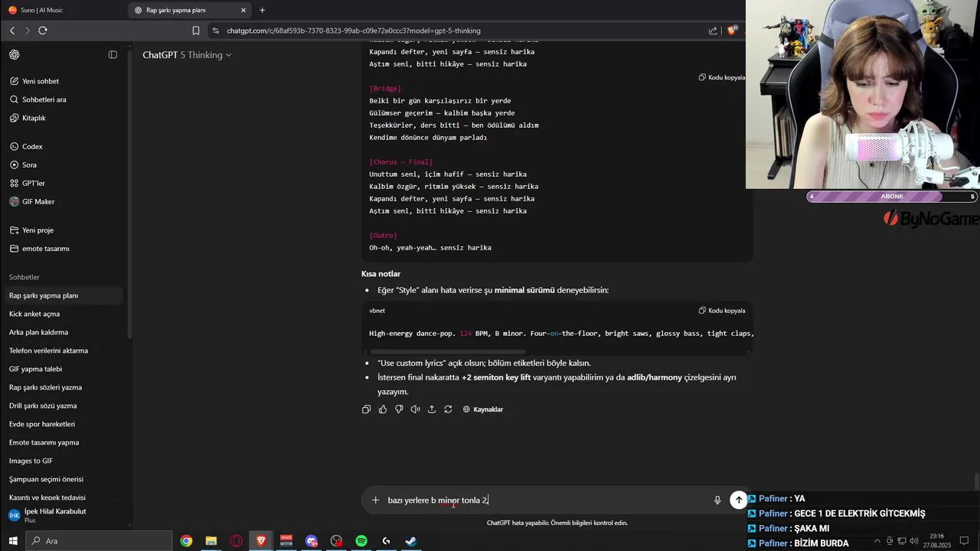980x551 pixels.
Task: Share page via address bar share icon
Action: tap(713, 31)
